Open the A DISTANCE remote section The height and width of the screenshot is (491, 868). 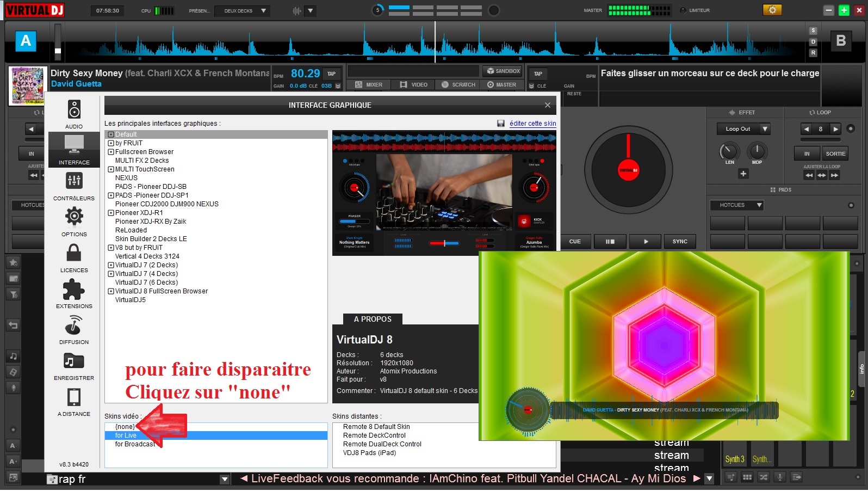click(74, 402)
